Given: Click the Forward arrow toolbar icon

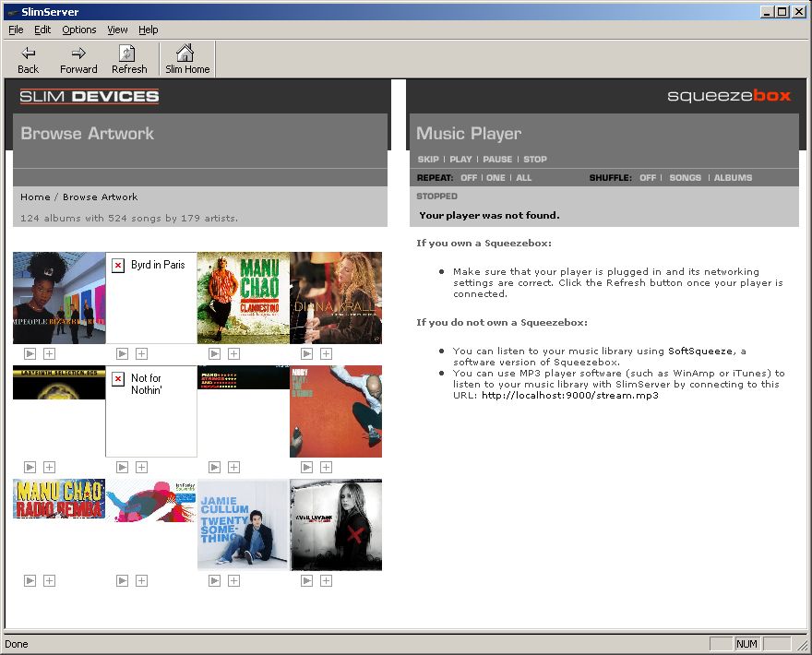Looking at the screenshot, I should pos(78,54).
